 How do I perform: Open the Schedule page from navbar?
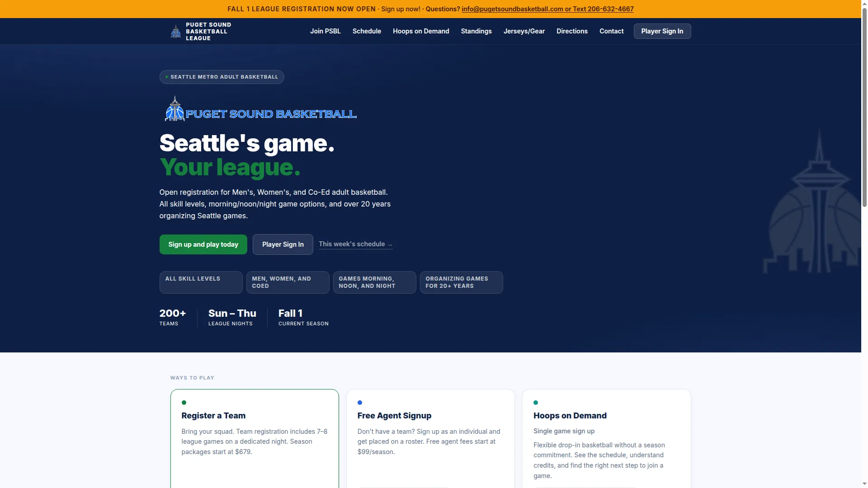[x=367, y=31]
